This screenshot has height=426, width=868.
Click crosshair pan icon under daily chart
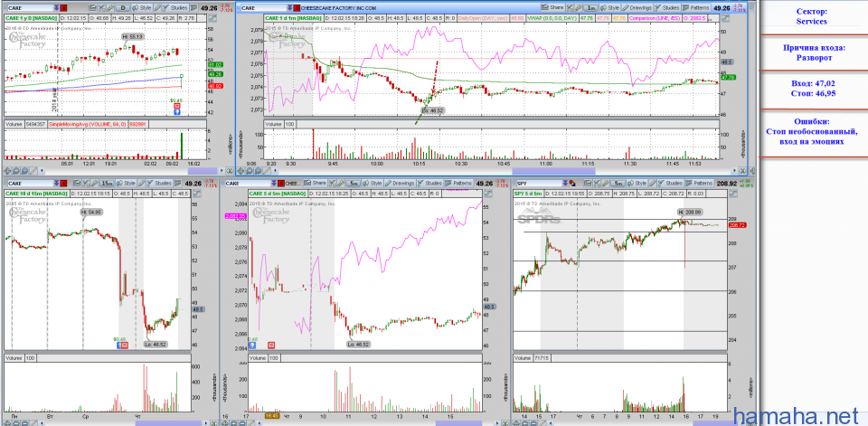8,171
